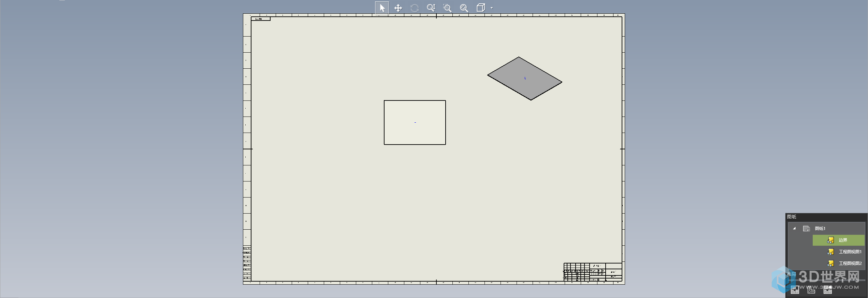Select the 边界 row in the tree
Viewport: 868px width, 298px height.
click(839, 240)
